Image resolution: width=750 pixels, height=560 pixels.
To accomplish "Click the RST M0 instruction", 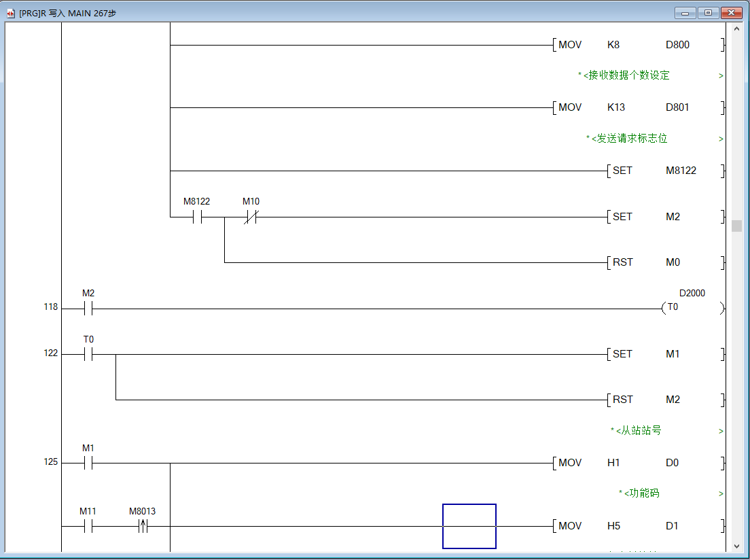I will pos(664,262).
